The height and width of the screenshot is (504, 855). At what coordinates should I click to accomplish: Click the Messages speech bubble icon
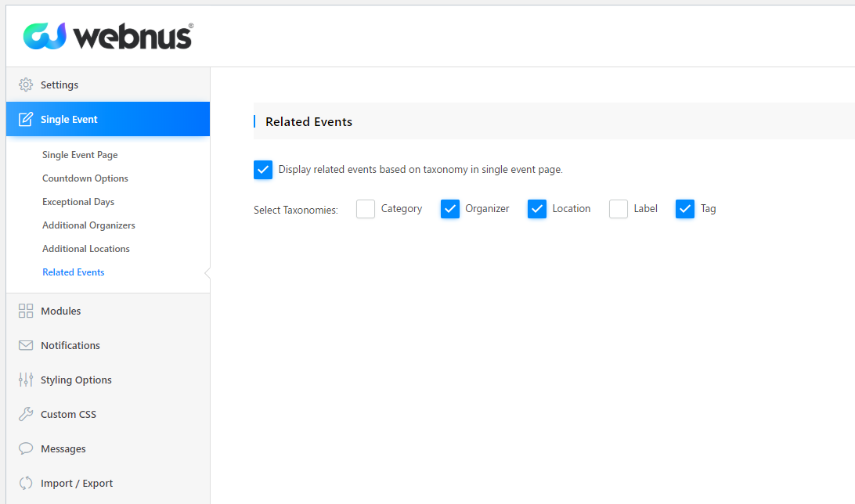(26, 448)
